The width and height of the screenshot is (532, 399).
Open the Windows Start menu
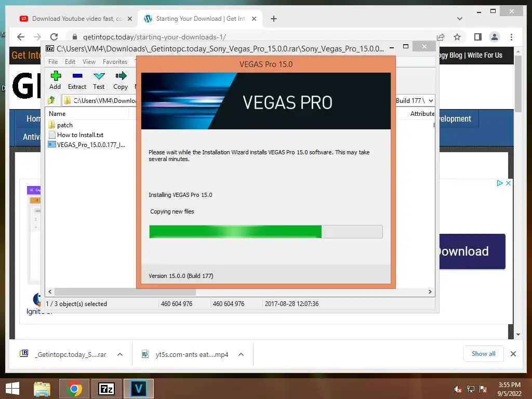12,389
